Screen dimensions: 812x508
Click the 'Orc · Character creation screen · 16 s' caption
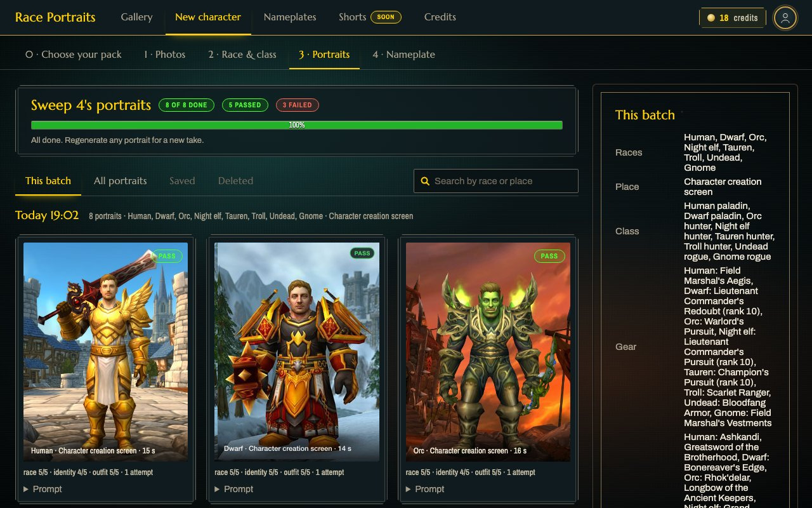pos(470,451)
